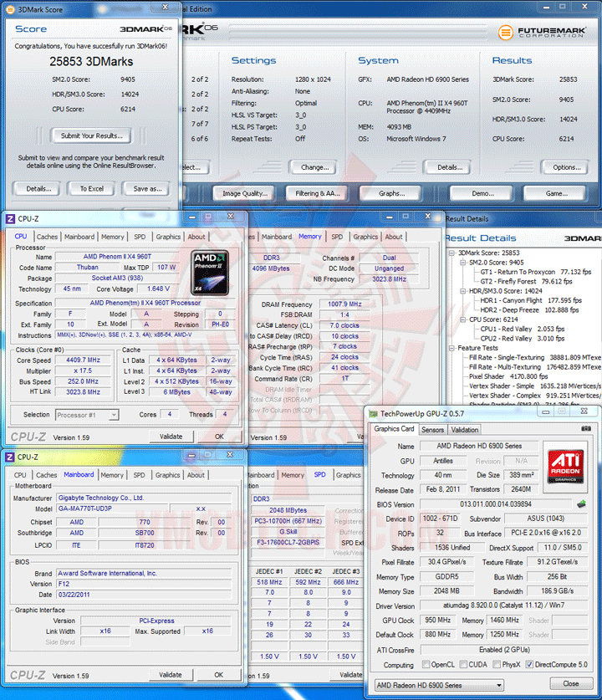
Task: Select the Graphics Card tab in GPU-Z
Action: pyautogui.click(x=394, y=428)
